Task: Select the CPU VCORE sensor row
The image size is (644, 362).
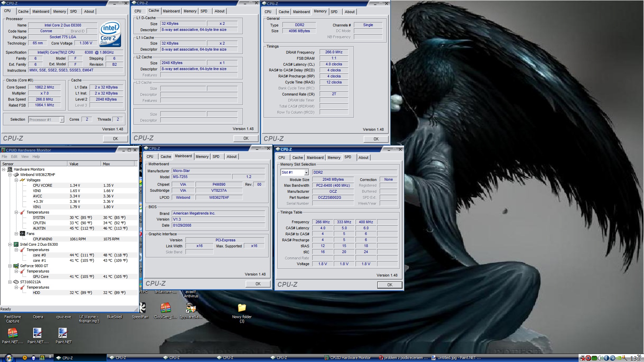Action: click(43, 185)
